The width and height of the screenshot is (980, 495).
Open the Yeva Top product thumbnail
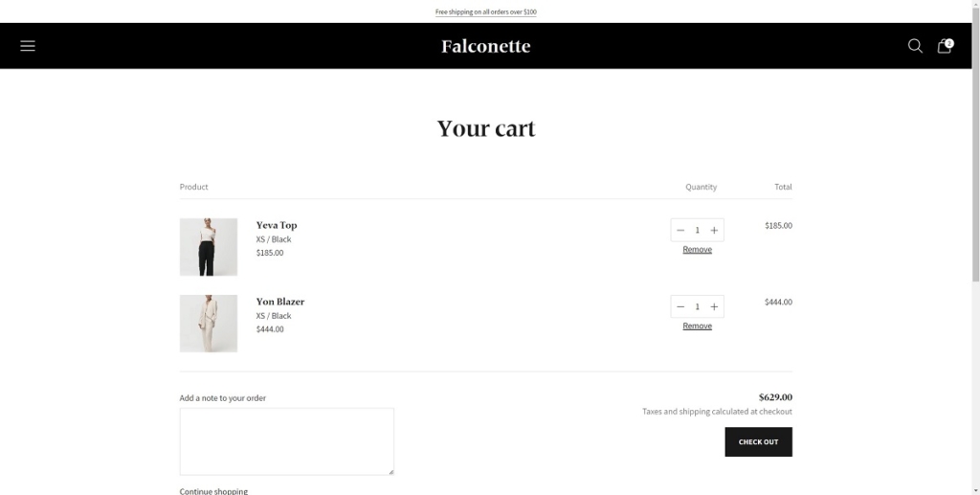(x=209, y=247)
